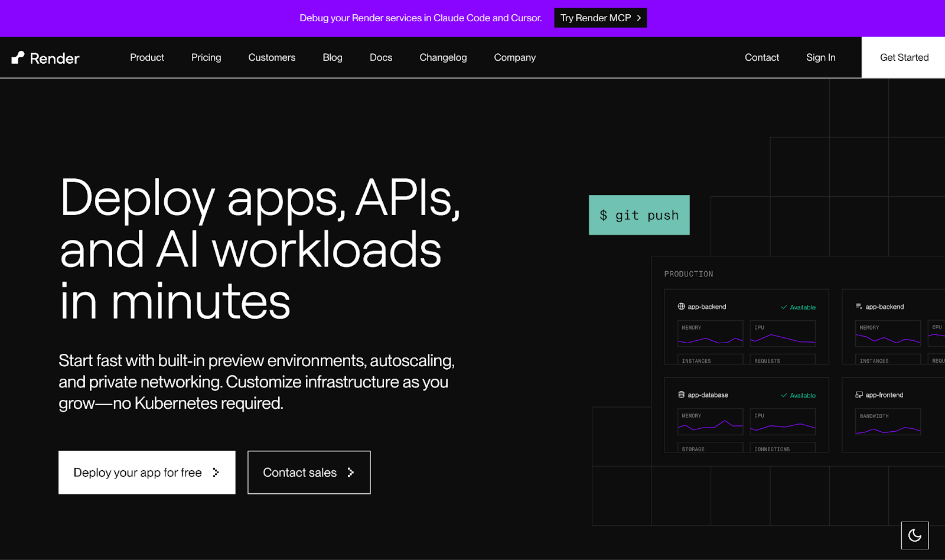Click the app-frontend BANDWIDTH chart
945x560 pixels.
pyautogui.click(x=888, y=422)
